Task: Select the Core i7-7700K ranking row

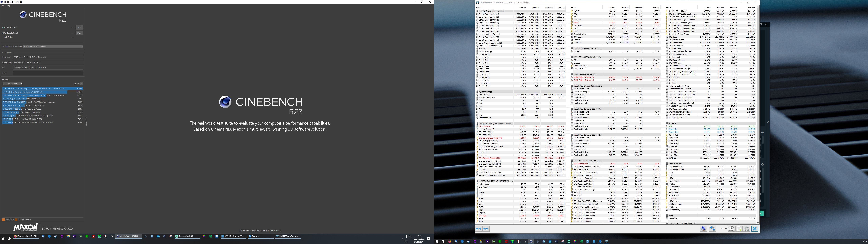Action: (x=42, y=112)
